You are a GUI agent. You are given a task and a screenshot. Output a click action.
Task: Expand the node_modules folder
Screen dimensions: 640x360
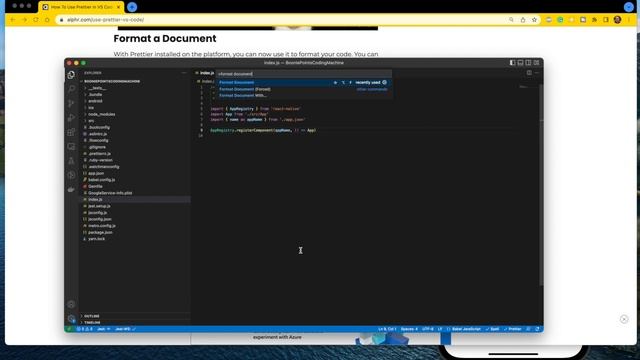coord(135,114)
